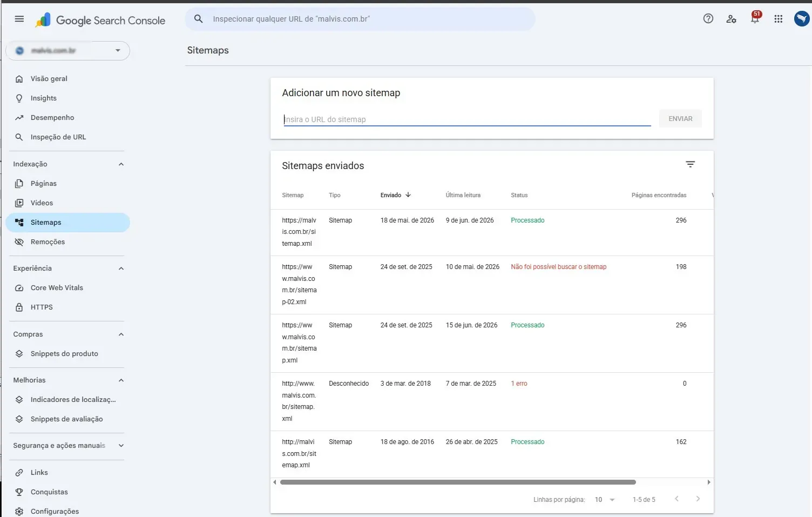
Task: Open Visão geral in sidebar
Action: pos(67,79)
